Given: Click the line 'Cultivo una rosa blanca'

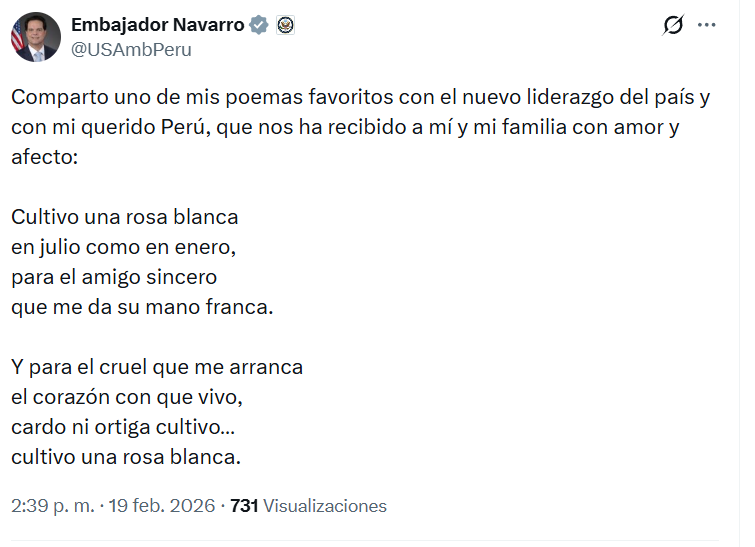Looking at the screenshot, I should pyautogui.click(x=125, y=216).
